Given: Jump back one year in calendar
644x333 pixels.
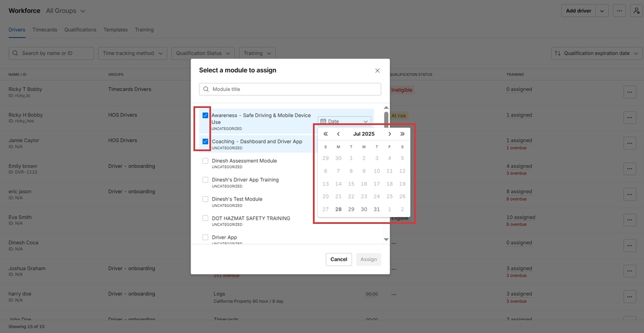Looking at the screenshot, I should [325, 134].
